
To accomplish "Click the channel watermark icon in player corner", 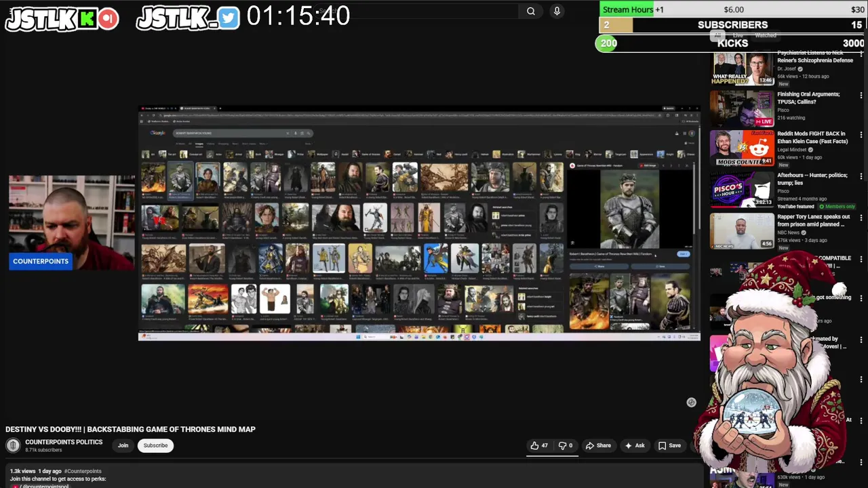I will [x=691, y=403].
